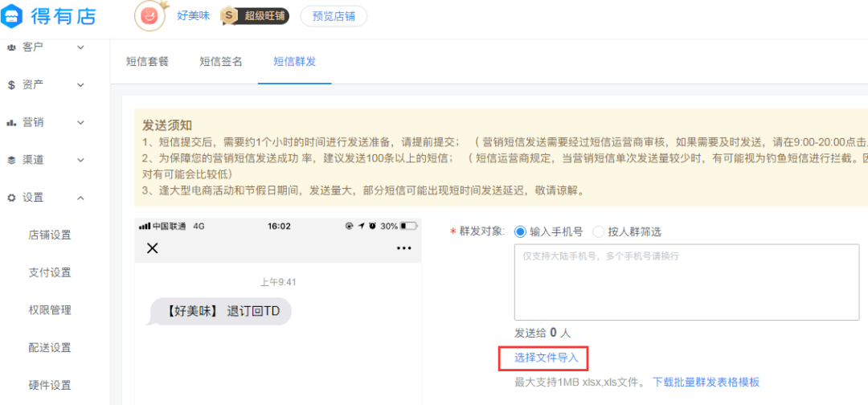This screenshot has height=405, width=868.
Task: Click the 设置 gear icon
Action: point(11,198)
